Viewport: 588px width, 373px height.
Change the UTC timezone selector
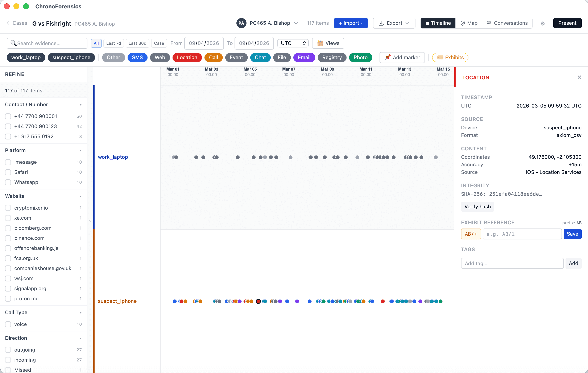click(293, 43)
